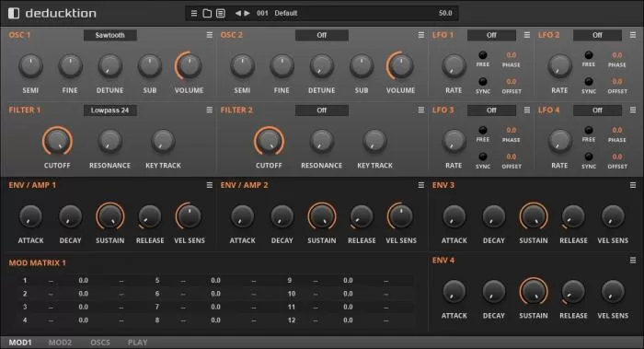Click the OSC 1 DETUNE knob
The width and height of the screenshot is (644, 349).
pos(110,65)
